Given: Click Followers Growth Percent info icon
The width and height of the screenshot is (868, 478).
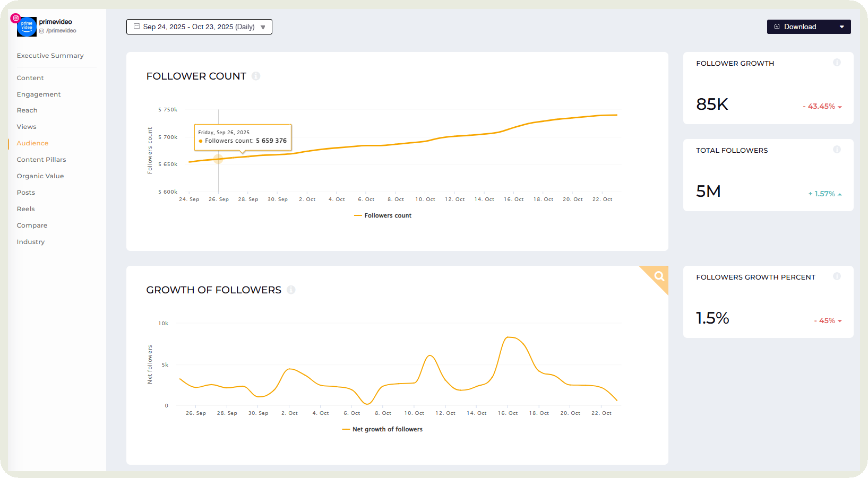Looking at the screenshot, I should click(837, 276).
